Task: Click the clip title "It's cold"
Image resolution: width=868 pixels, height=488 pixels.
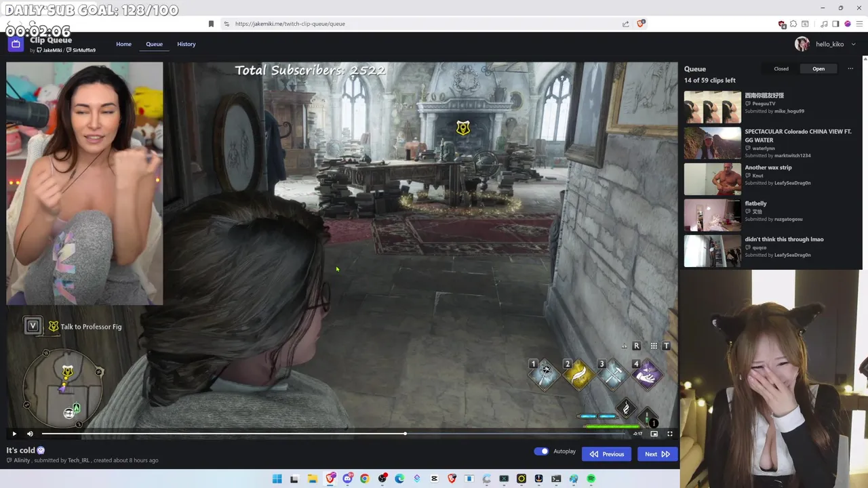Action: click(x=20, y=450)
